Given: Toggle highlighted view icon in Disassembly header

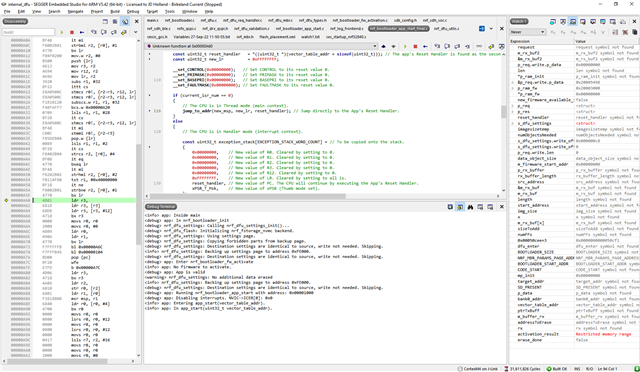Looking at the screenshot, I should 125,21.
